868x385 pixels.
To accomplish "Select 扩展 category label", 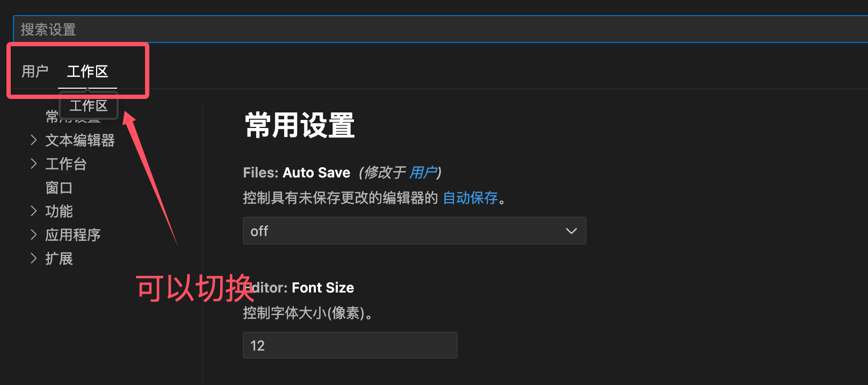I will click(x=59, y=259).
